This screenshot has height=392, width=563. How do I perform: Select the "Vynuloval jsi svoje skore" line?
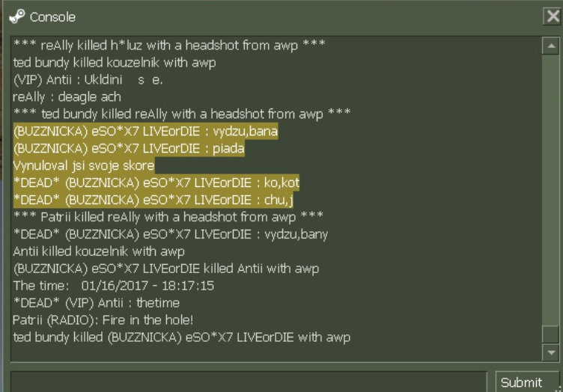point(84,165)
